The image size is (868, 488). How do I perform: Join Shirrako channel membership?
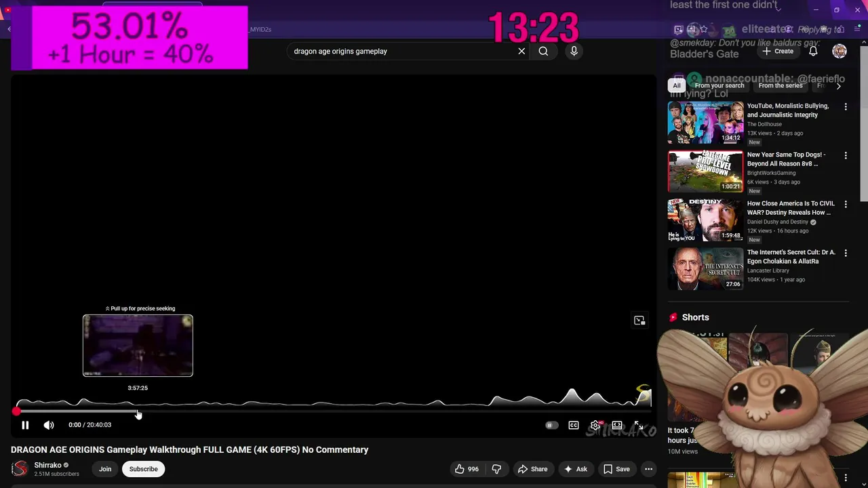point(105,469)
